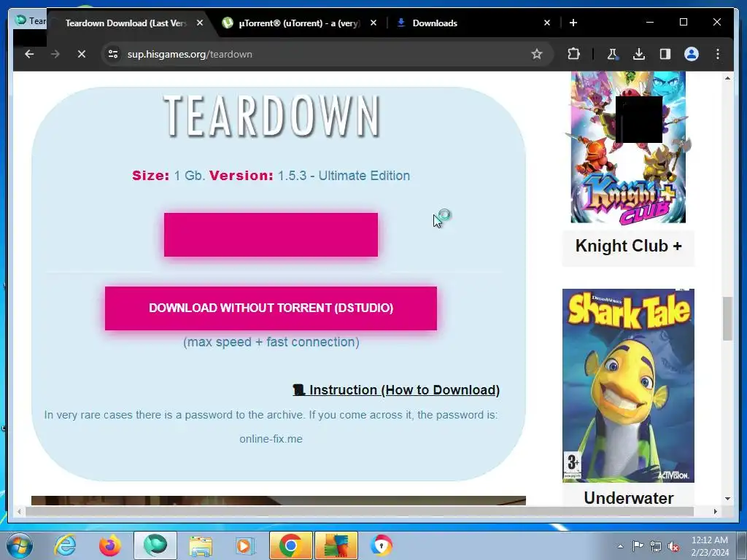Viewport: 747px width, 560px height.
Task: Open the Knight Club + title link
Action: pos(628,246)
